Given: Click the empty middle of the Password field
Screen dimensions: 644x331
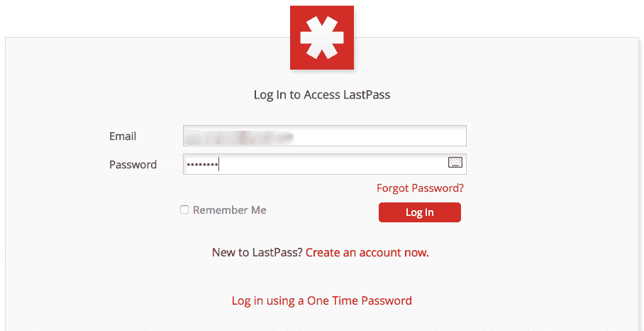Looking at the screenshot, I should (x=328, y=164).
